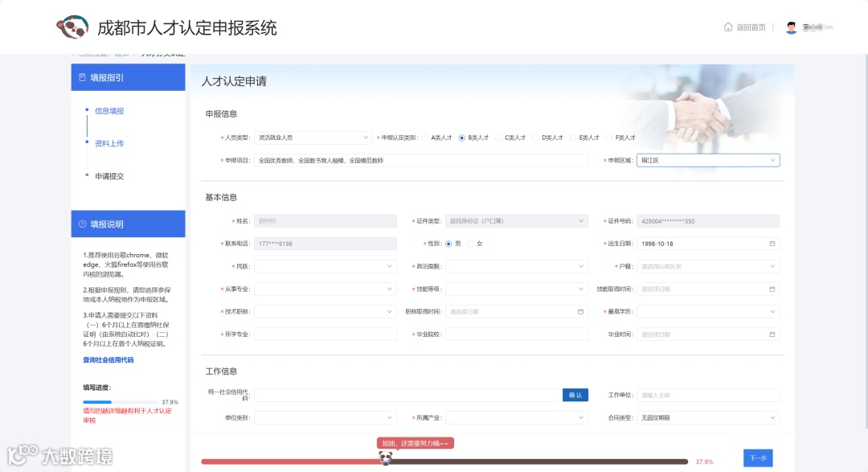Open calendar icon for 职称取得时间
The width and height of the screenshot is (868, 472).
[581, 312]
